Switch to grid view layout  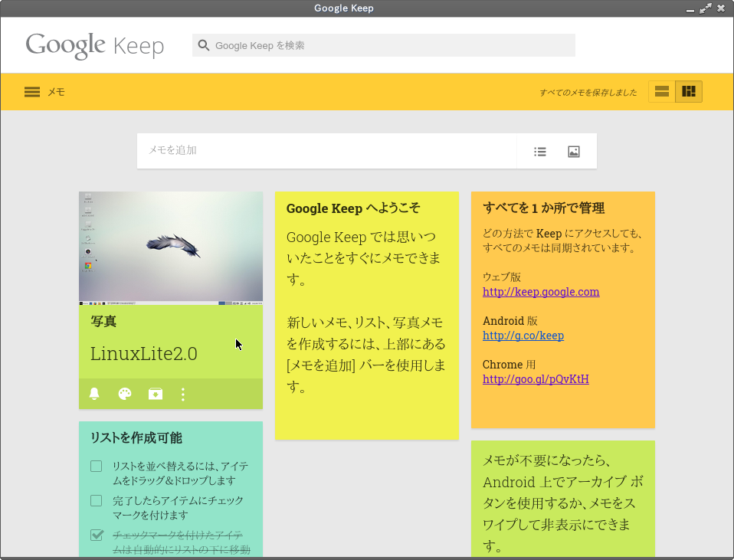[x=689, y=91]
